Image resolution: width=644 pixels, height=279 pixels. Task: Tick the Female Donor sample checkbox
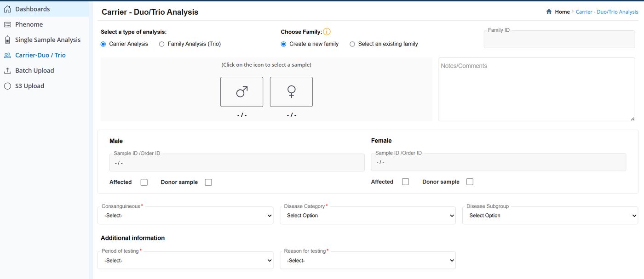coord(470,182)
